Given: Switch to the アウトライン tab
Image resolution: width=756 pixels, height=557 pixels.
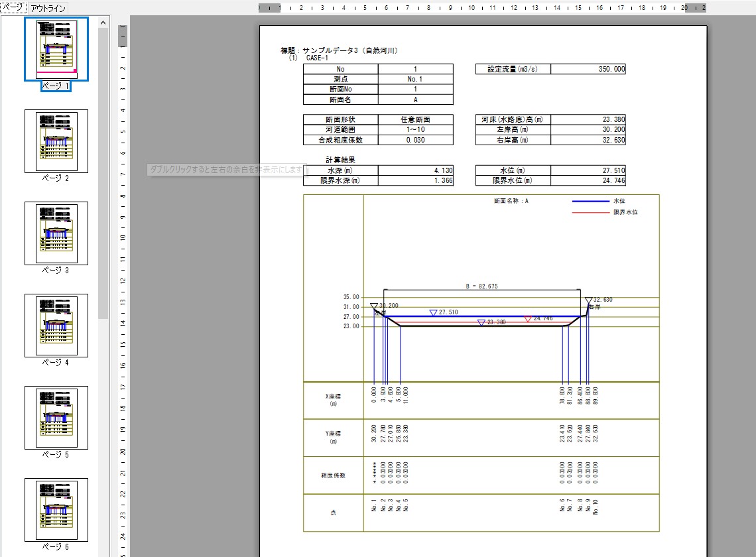Looking at the screenshot, I should [48, 9].
